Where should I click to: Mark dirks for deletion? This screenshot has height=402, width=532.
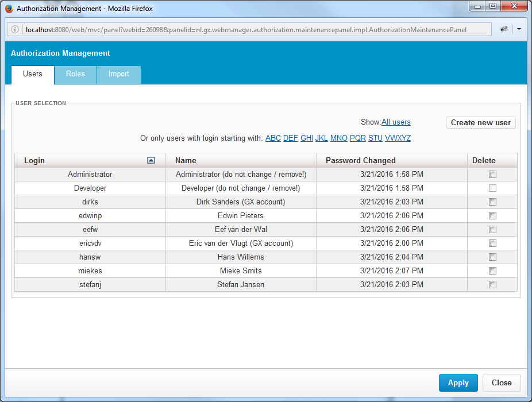(492, 202)
